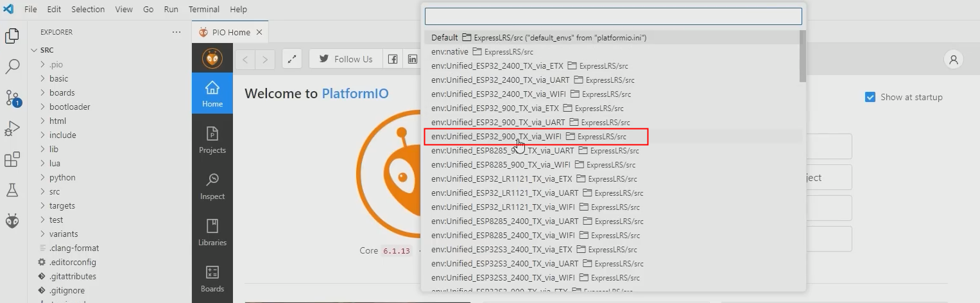Viewport: 980px width, 303px height.
Task: Click the Follow Us Twitter button
Action: [345, 59]
